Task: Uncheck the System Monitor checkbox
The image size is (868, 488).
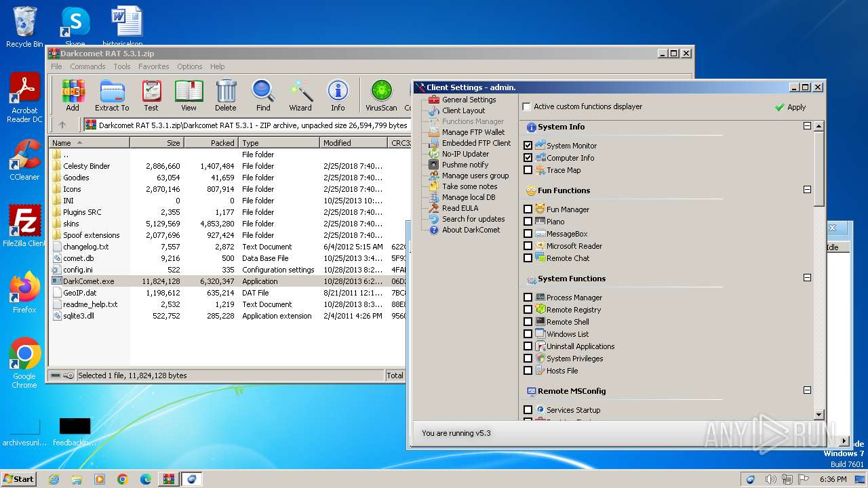Action: [x=528, y=146]
